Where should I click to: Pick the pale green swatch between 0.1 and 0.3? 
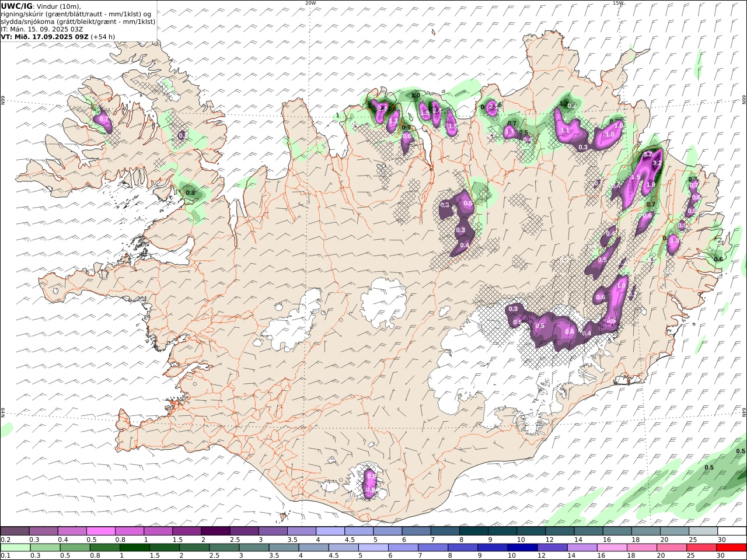[x=16, y=547]
